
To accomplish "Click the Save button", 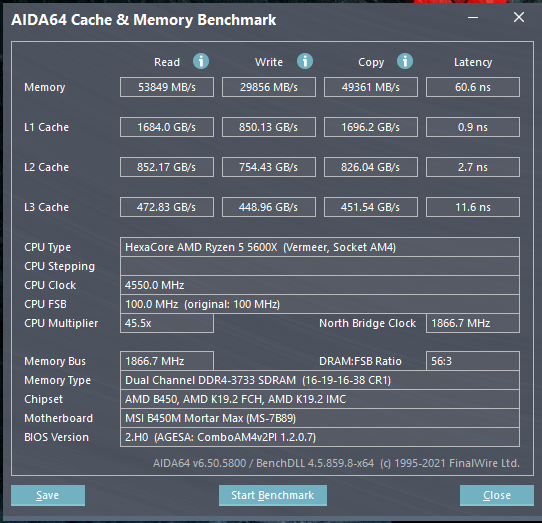I will point(48,495).
